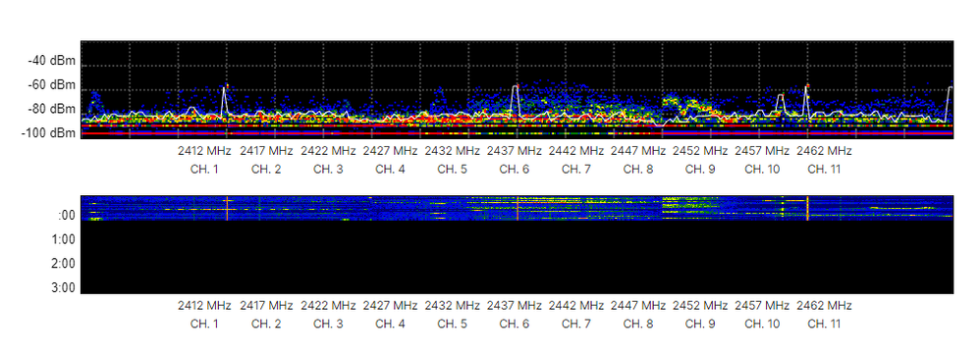This screenshot has height=354, width=980.
Task: Click the -80 dBm axis label
Action: pos(51,109)
